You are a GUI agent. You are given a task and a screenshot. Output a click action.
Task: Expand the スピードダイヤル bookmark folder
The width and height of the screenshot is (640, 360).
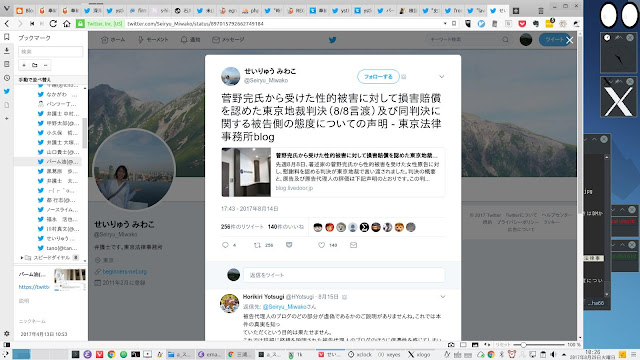[22, 258]
